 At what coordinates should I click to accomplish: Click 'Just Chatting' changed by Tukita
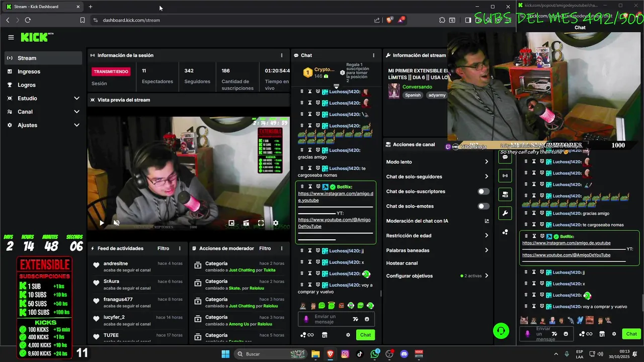coord(242,270)
